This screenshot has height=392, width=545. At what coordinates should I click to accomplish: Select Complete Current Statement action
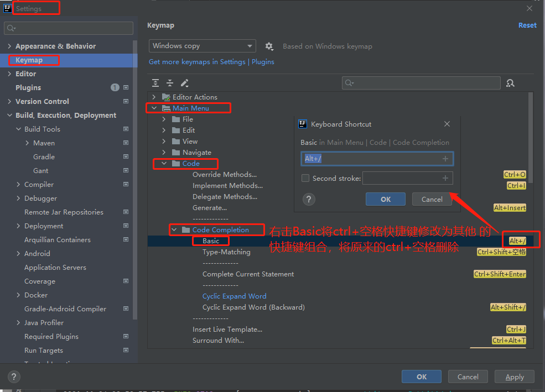(x=248, y=274)
